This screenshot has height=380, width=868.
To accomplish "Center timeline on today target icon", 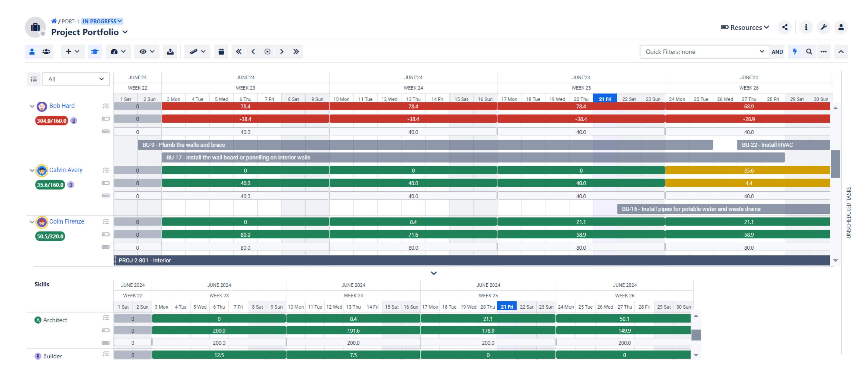I will [x=267, y=52].
